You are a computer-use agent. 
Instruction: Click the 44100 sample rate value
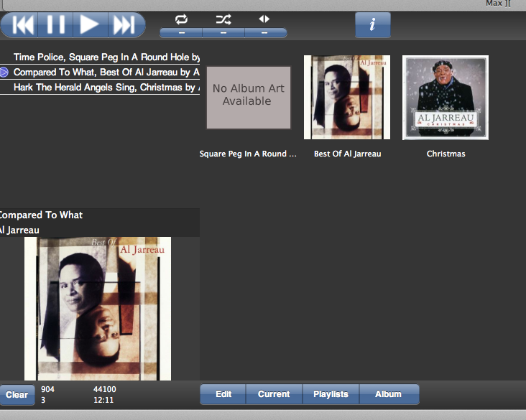pyautogui.click(x=105, y=389)
